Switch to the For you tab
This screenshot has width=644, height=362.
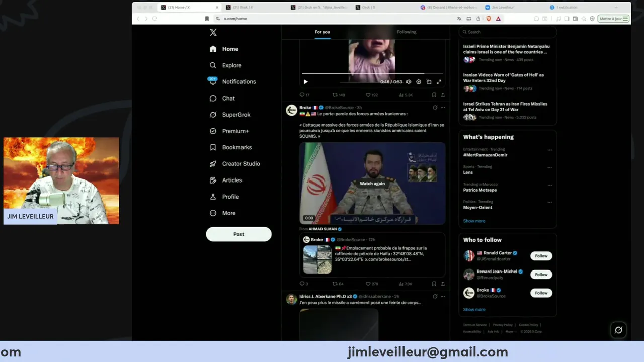point(323,32)
